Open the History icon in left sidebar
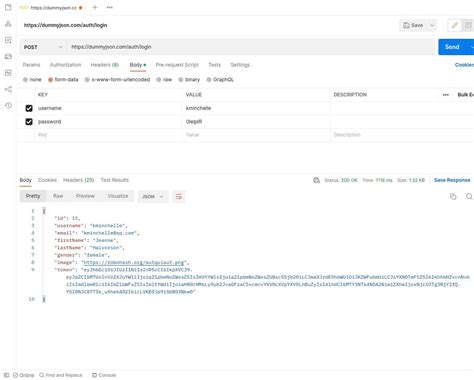This screenshot has height=380, width=474. coord(8,105)
